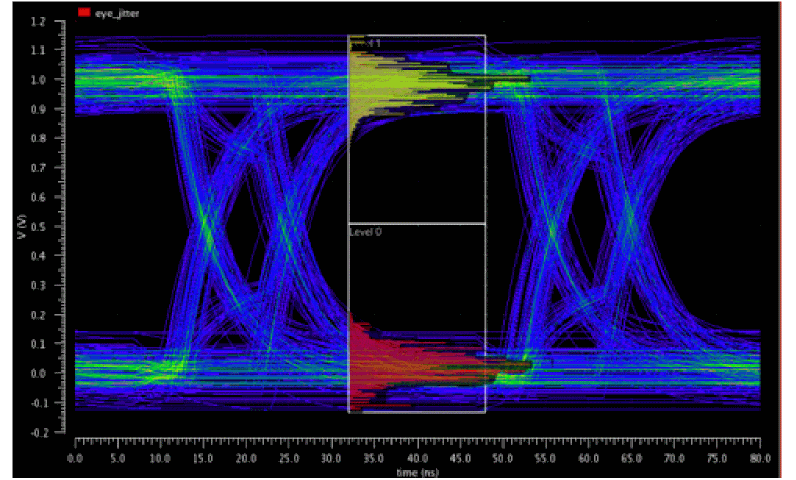The height and width of the screenshot is (480, 796).
Task: Click the 'V (V)' vertical axis title
Action: tap(21, 226)
